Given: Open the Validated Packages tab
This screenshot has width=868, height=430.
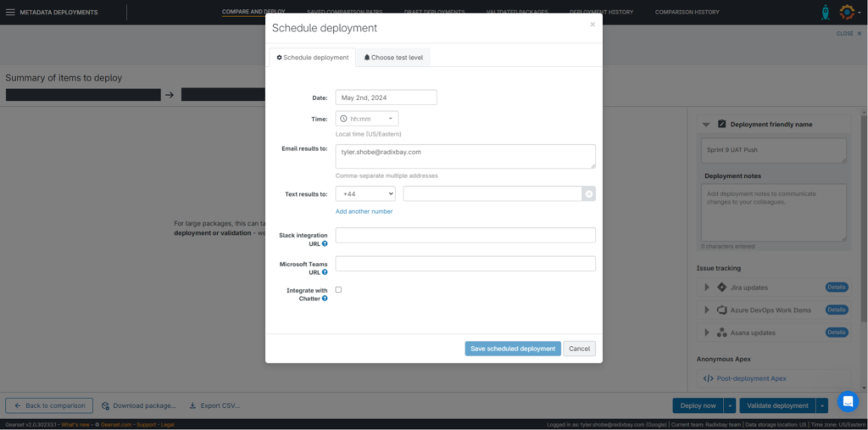Looking at the screenshot, I should [x=517, y=12].
